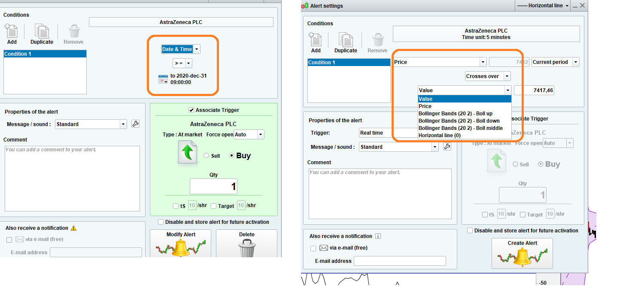Click Modify Alert button

181,244
